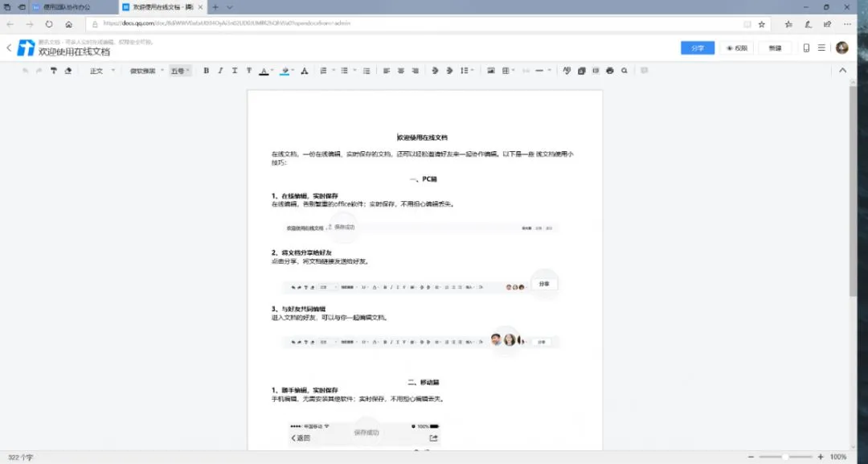Switch to the 使用团队协作办公 browser tab
868x464 pixels.
pos(73,7)
